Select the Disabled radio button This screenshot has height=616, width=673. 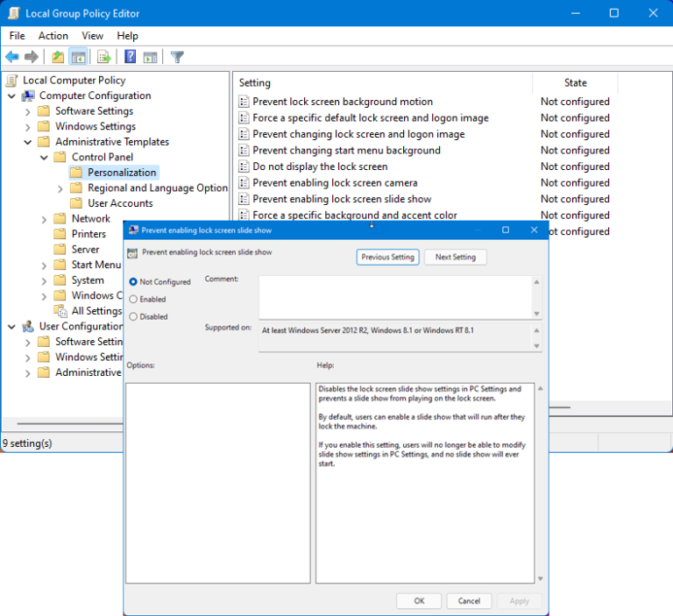click(133, 317)
